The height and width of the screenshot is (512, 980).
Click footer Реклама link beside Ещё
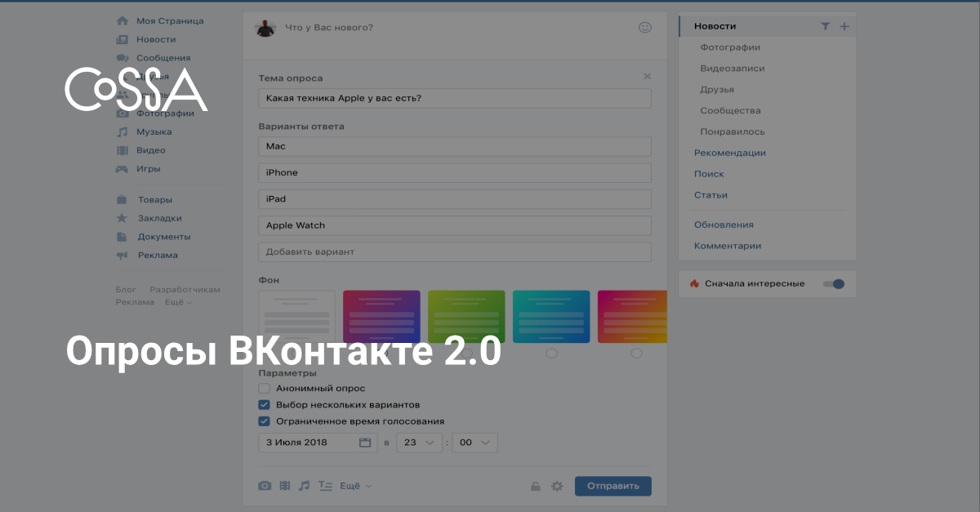point(135,302)
